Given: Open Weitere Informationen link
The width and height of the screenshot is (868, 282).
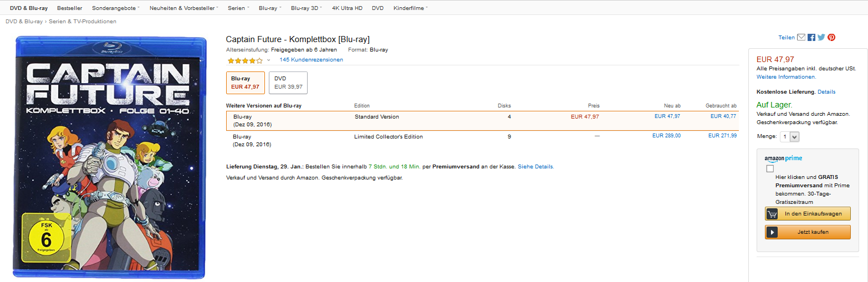Looking at the screenshot, I should (x=786, y=77).
